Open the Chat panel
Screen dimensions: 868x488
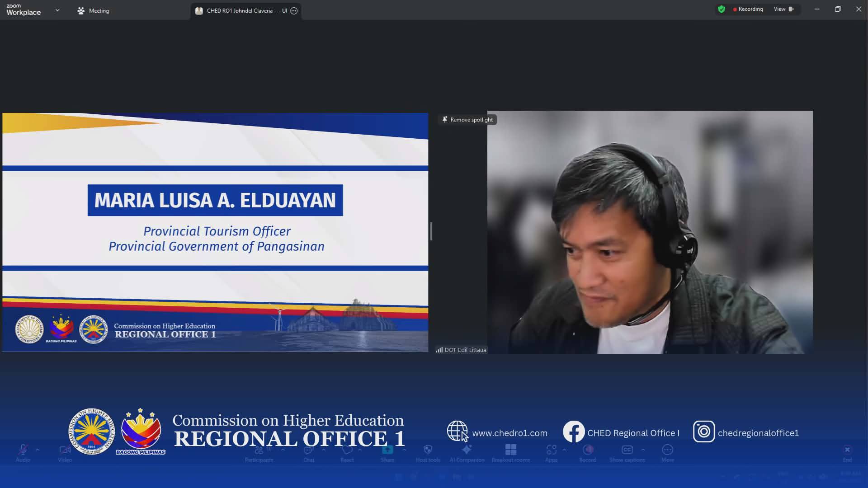point(308,450)
